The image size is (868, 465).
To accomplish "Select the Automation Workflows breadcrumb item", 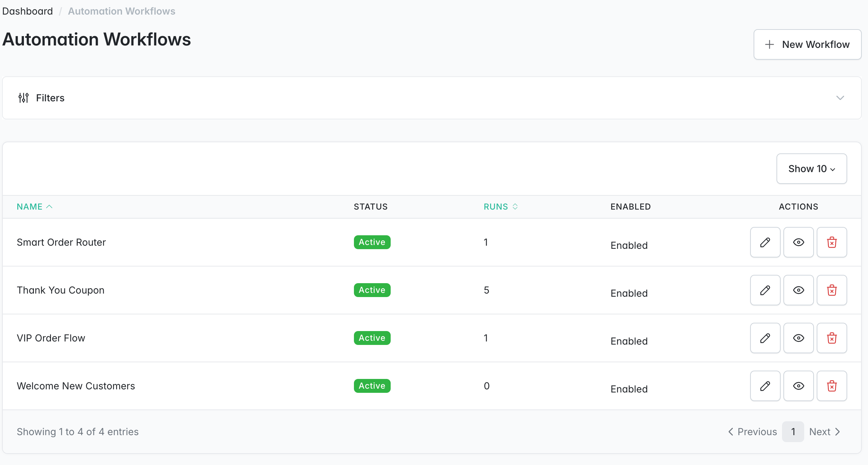I will (121, 11).
